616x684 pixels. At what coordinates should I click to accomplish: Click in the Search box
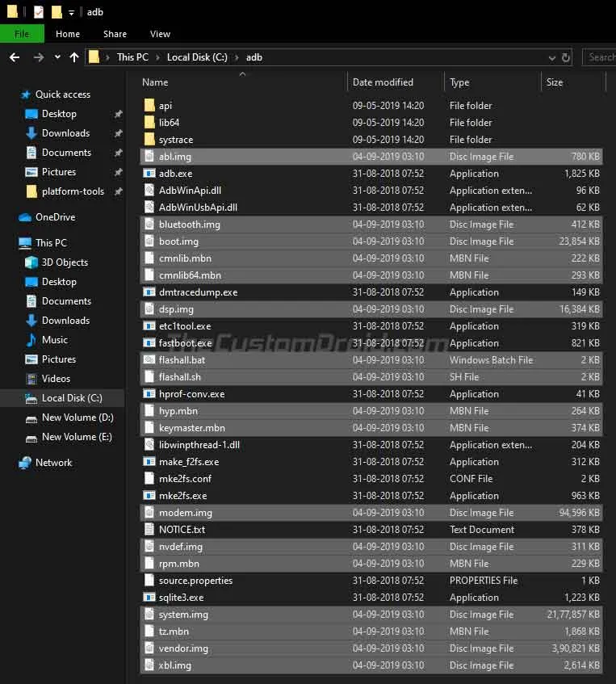point(600,57)
